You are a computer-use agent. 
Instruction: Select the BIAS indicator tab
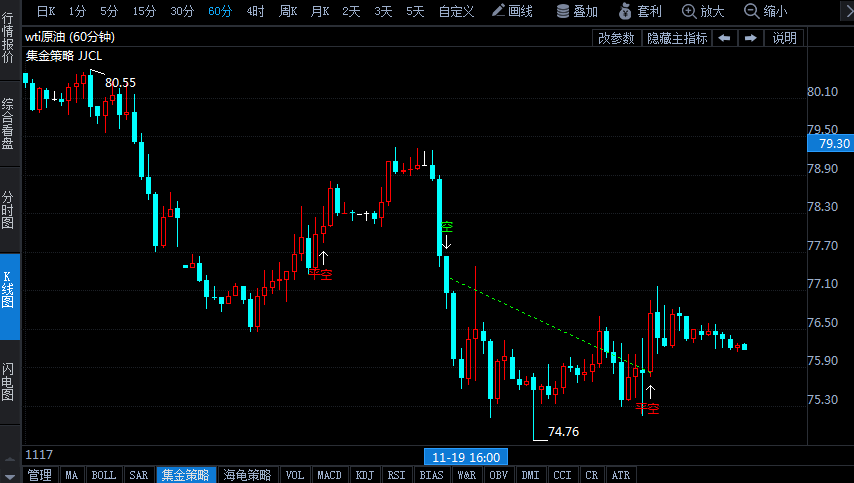[x=431, y=475]
